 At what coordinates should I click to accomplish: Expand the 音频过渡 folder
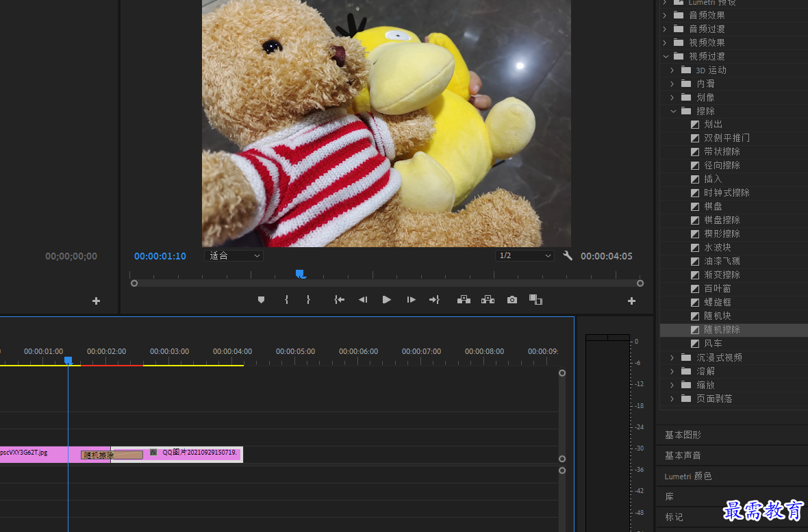664,29
